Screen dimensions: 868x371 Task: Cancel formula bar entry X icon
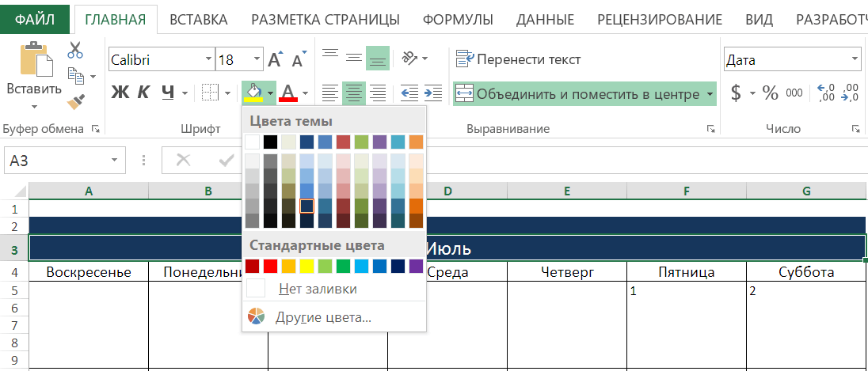click(x=183, y=161)
